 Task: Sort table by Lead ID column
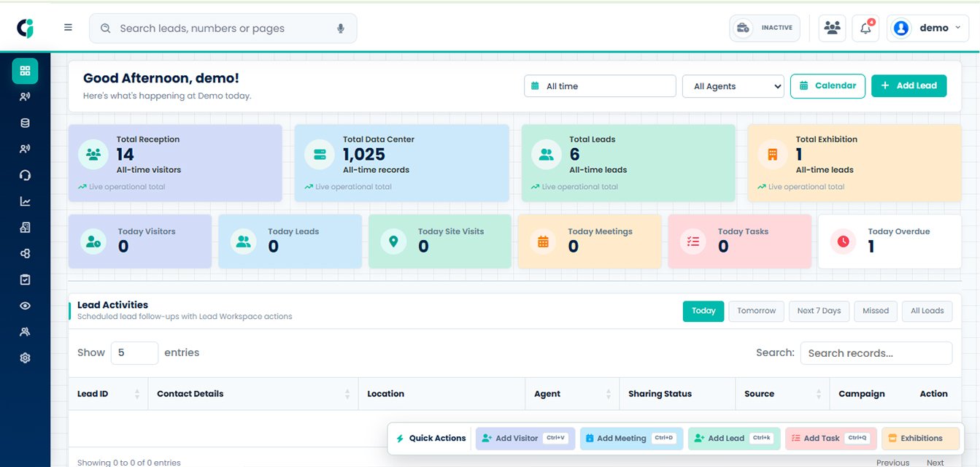[x=108, y=394]
